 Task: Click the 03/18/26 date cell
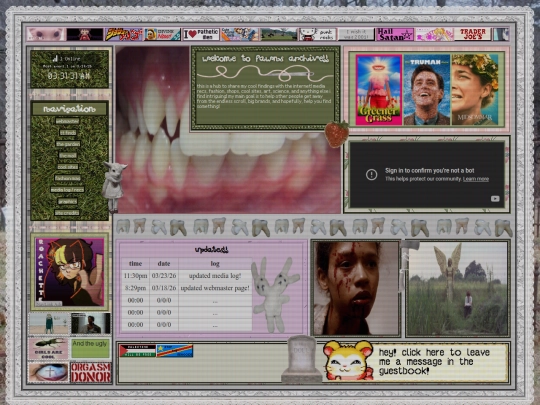pos(164,288)
